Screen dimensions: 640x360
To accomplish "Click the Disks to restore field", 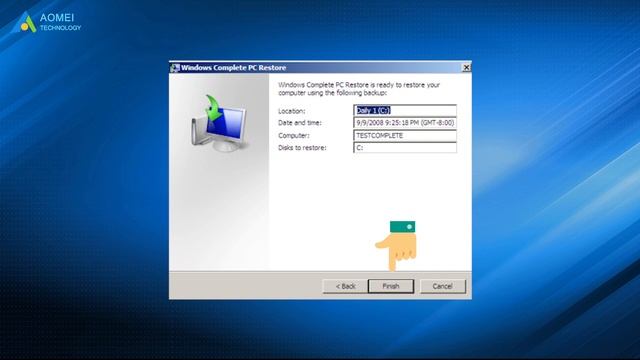I will [404, 148].
